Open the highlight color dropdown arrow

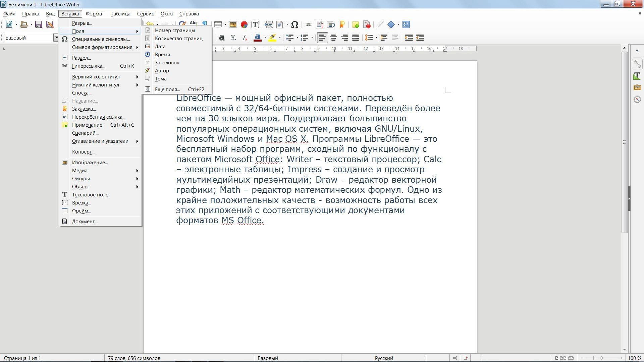tap(279, 38)
